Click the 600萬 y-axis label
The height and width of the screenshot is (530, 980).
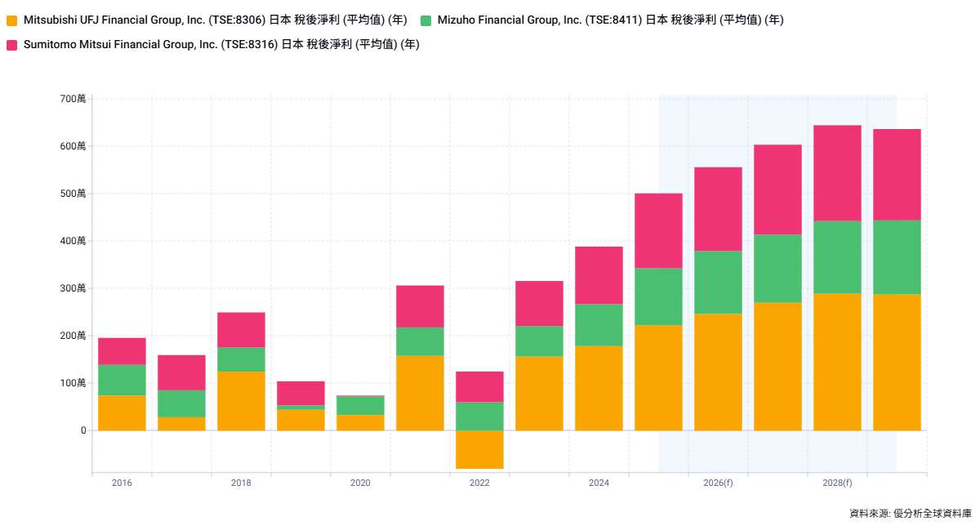coord(73,146)
